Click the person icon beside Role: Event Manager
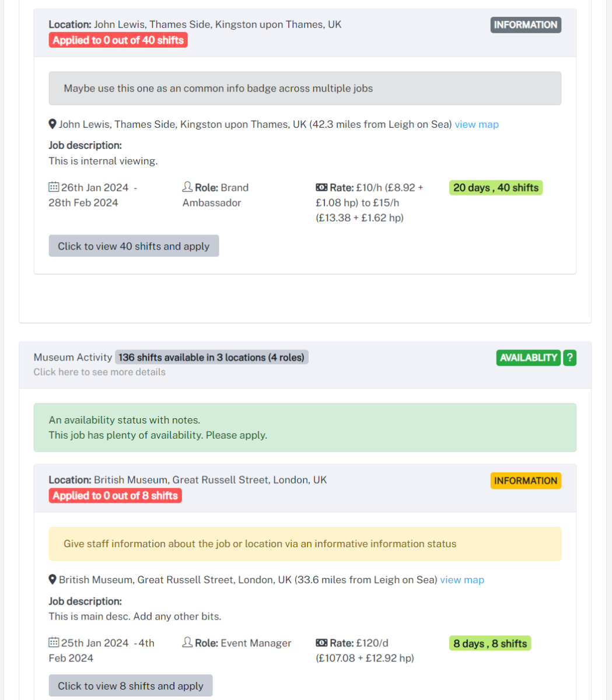The height and width of the screenshot is (700, 612). pyautogui.click(x=187, y=643)
